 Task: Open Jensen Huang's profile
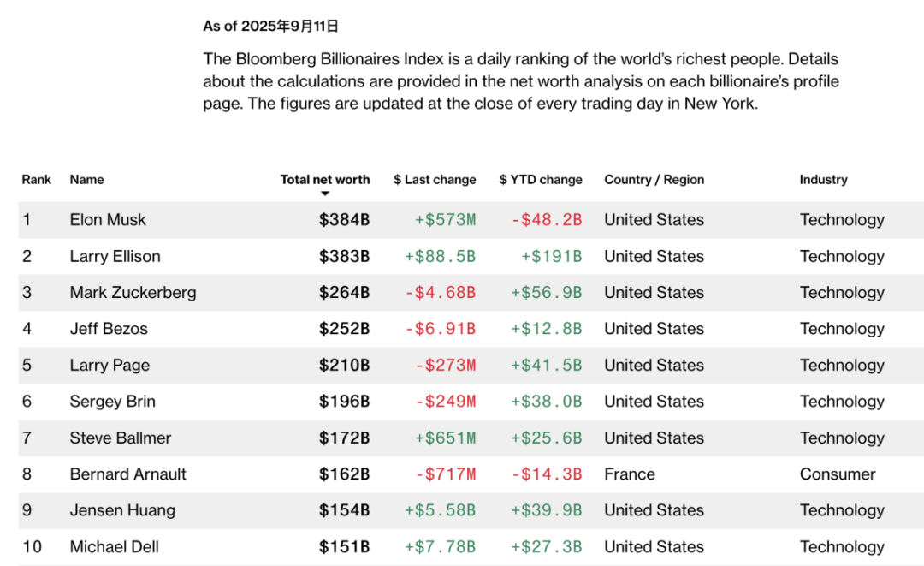122,511
